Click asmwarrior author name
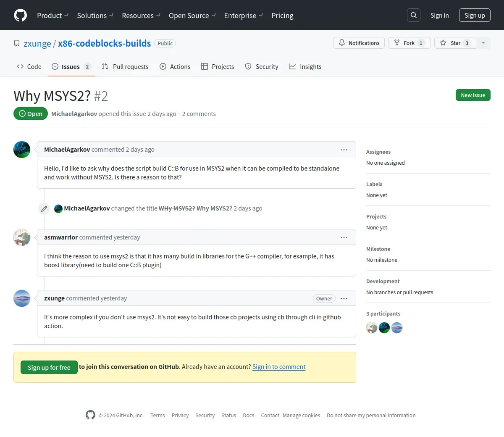Image resolution: width=504 pixels, height=437 pixels. pyautogui.click(x=61, y=237)
